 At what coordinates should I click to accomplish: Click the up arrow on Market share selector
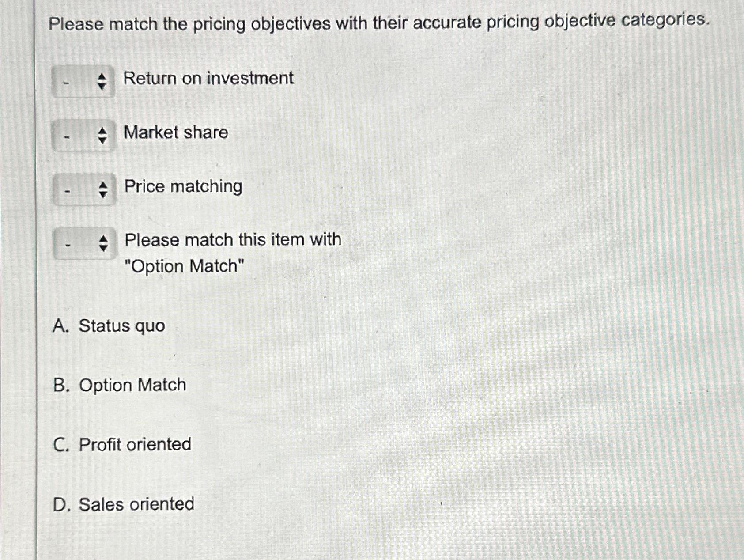(x=102, y=130)
